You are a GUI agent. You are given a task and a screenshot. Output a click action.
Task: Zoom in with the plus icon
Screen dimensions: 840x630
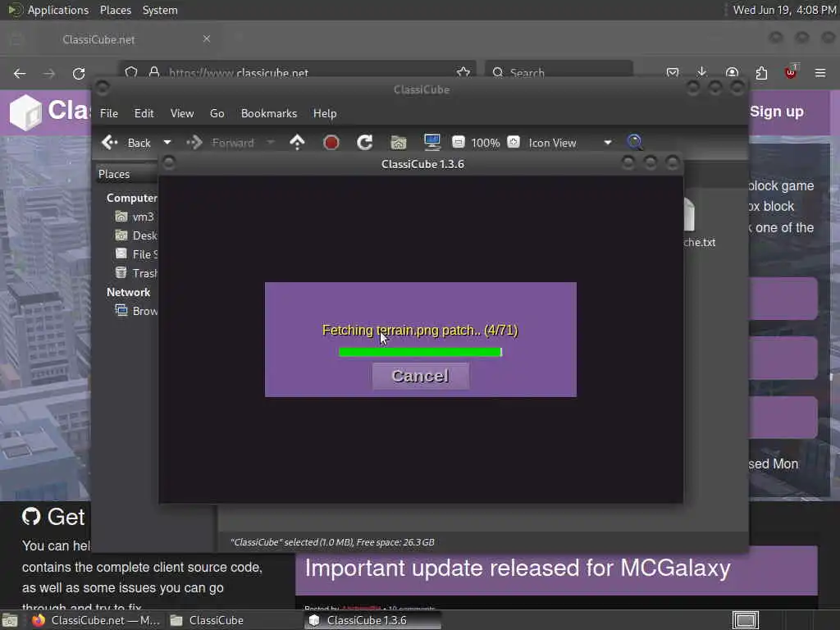514,142
